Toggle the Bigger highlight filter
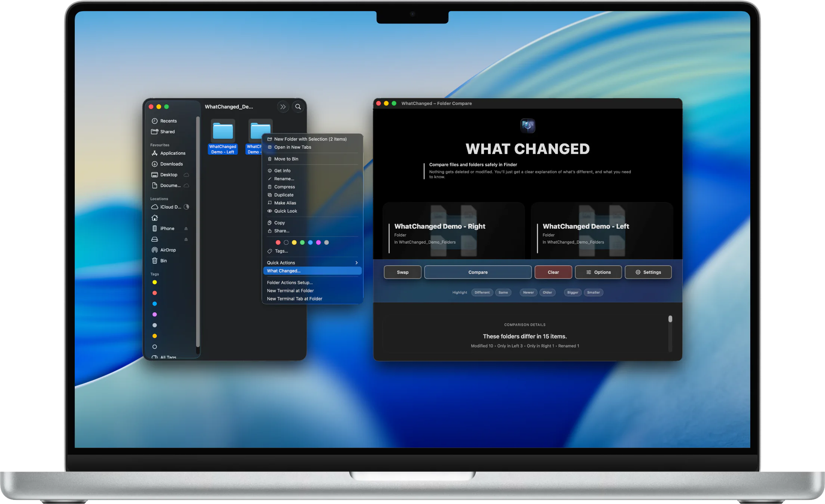This screenshot has width=825, height=504. (572, 293)
